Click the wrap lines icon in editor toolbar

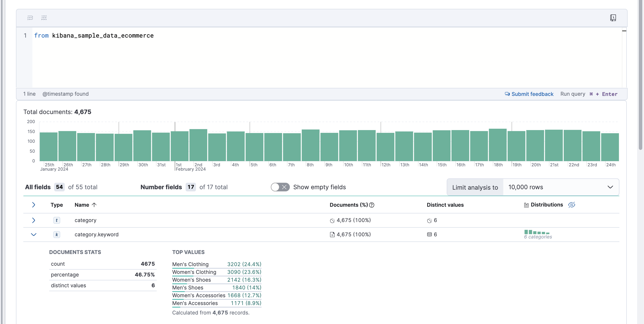pos(30,18)
